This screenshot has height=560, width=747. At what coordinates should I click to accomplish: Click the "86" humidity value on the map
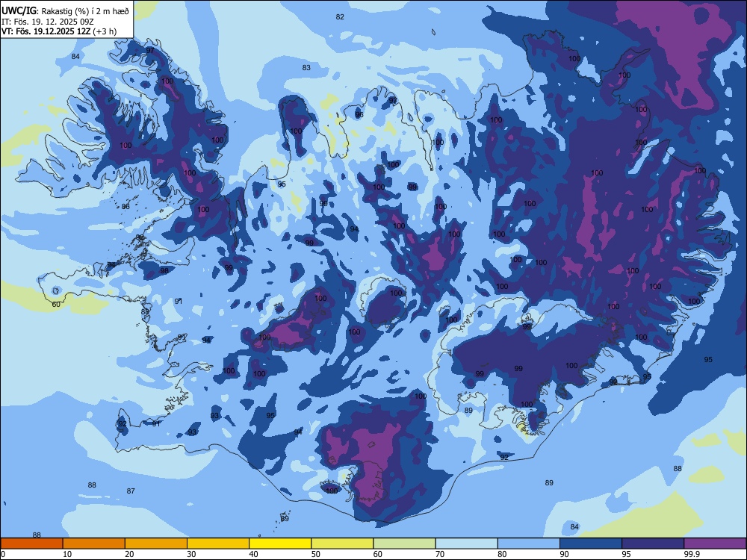[x=125, y=206]
